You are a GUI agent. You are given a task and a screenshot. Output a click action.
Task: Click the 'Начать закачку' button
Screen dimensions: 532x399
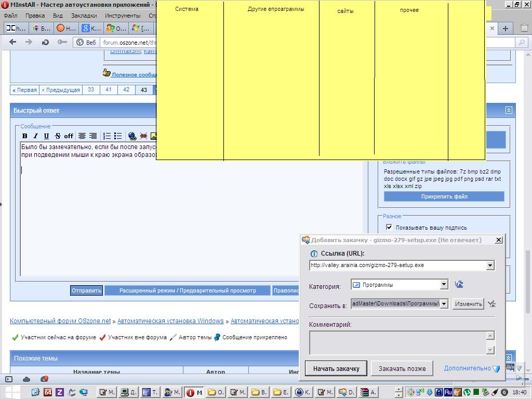click(x=336, y=368)
